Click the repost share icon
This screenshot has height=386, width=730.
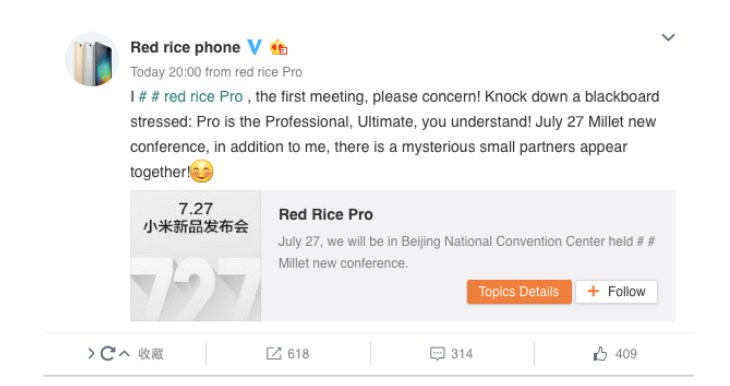(274, 353)
